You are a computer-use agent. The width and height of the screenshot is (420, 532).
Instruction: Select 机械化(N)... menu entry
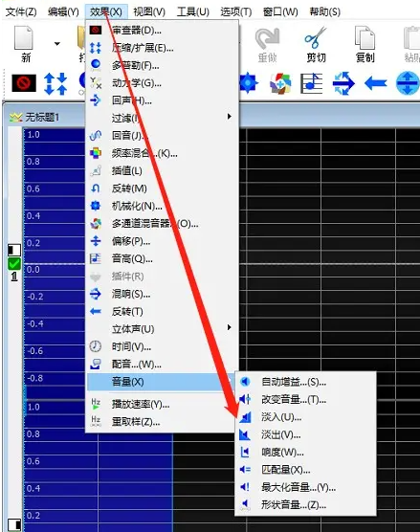tap(163, 206)
